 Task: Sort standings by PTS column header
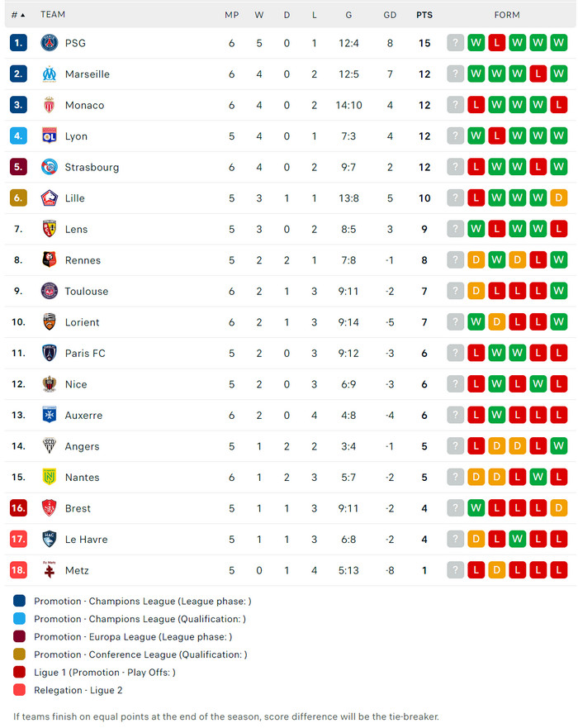pos(424,15)
